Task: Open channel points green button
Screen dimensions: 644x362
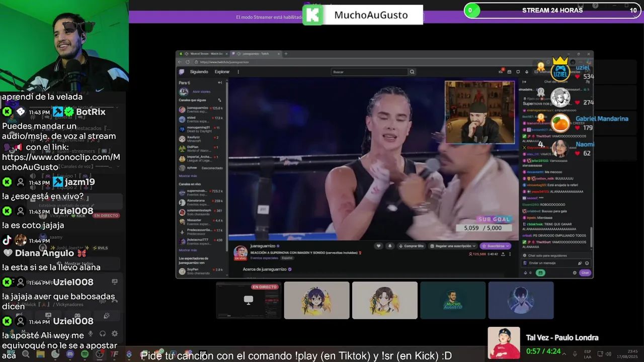Action: [540, 273]
